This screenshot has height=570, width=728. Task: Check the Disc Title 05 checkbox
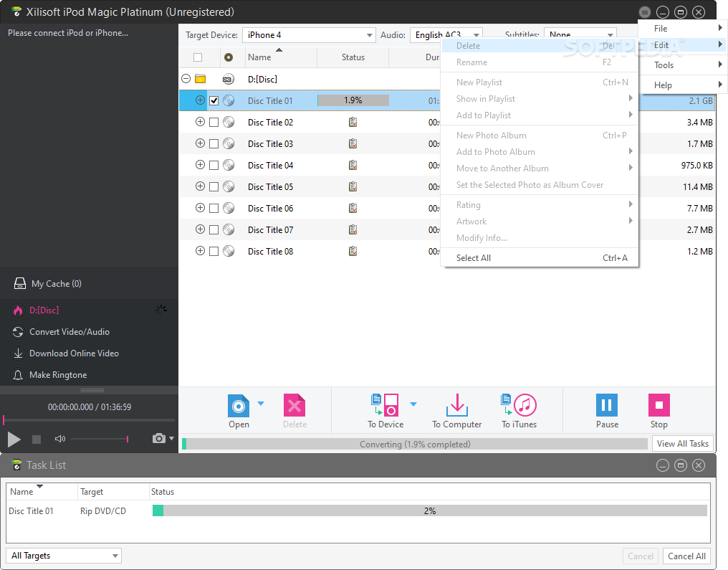[x=214, y=186]
